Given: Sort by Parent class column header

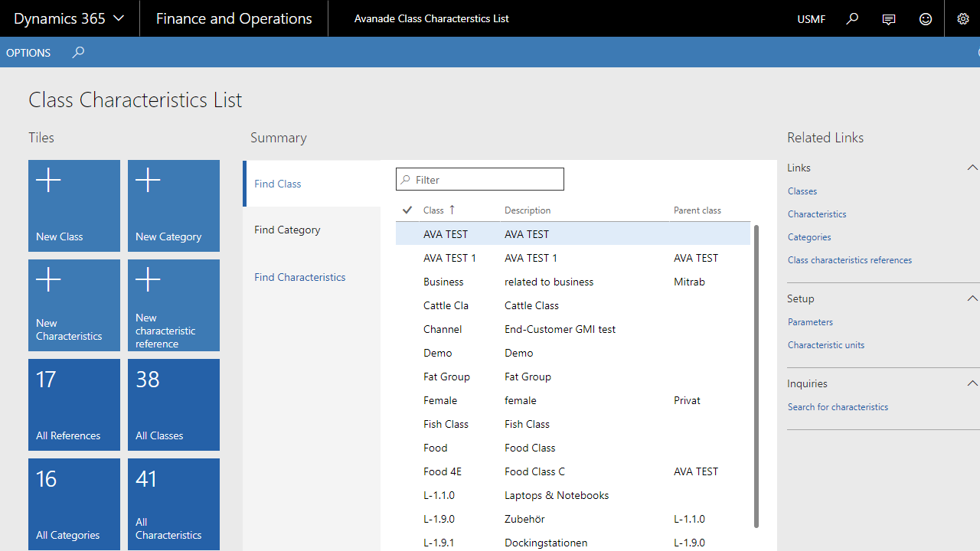Looking at the screenshot, I should click(697, 210).
